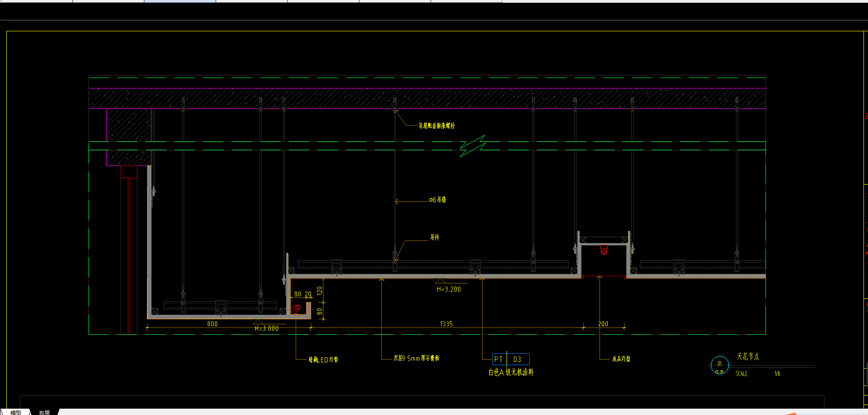Select the SCALE: label
This screenshot has width=868, height=415.
[x=742, y=374]
